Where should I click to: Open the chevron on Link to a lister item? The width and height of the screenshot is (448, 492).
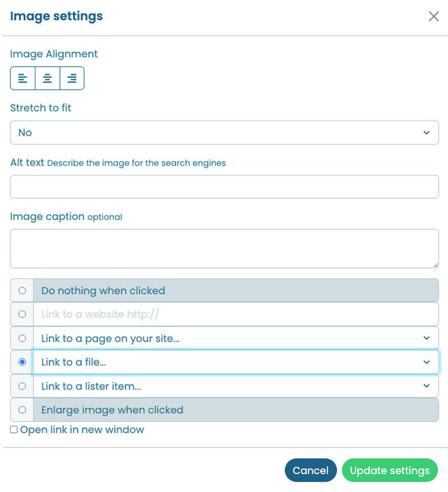tap(427, 386)
